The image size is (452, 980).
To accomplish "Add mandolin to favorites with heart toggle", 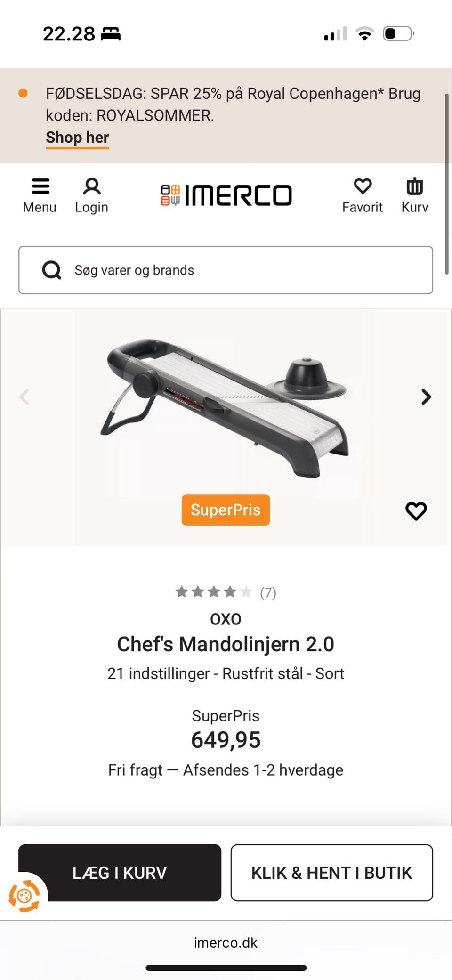I will coord(416,511).
